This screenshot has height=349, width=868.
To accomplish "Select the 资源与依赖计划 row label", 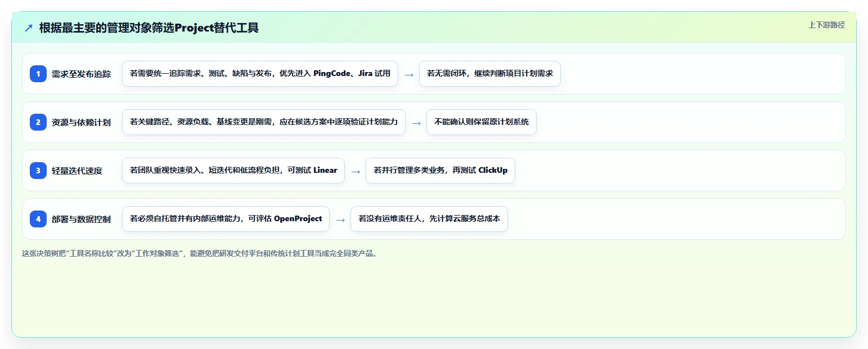I will [81, 122].
